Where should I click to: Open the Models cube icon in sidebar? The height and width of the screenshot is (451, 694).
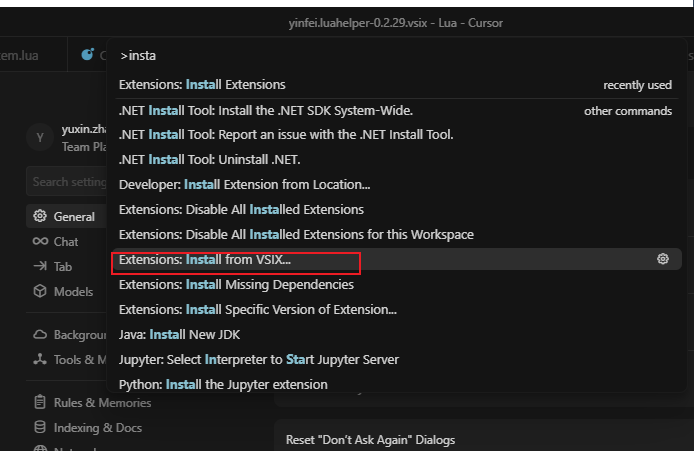pyautogui.click(x=40, y=291)
